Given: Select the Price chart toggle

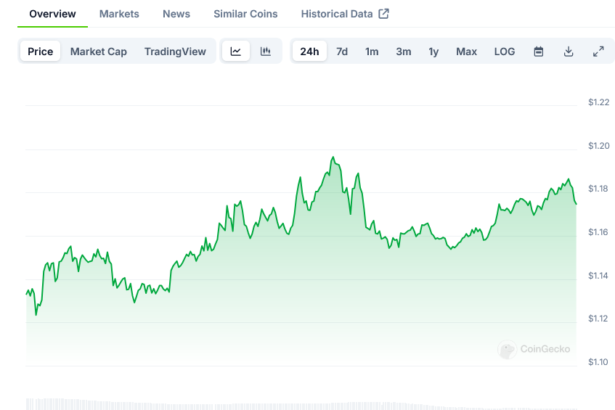Looking at the screenshot, I should coord(40,51).
